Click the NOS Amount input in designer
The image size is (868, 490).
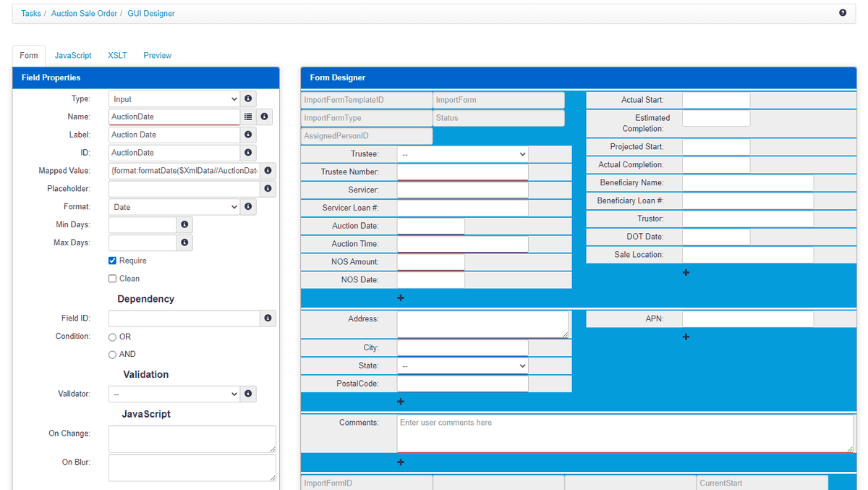point(431,262)
